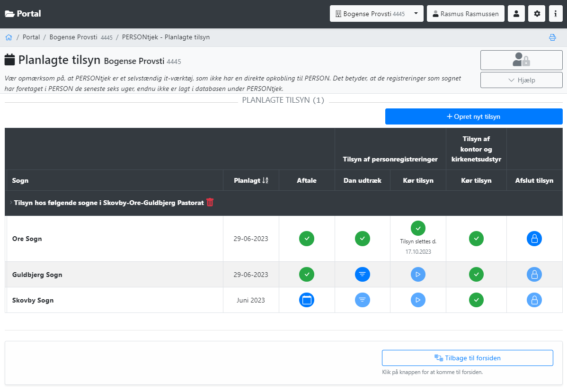Open the info icon in the header
Screen dimensions: 567x392
556,14
